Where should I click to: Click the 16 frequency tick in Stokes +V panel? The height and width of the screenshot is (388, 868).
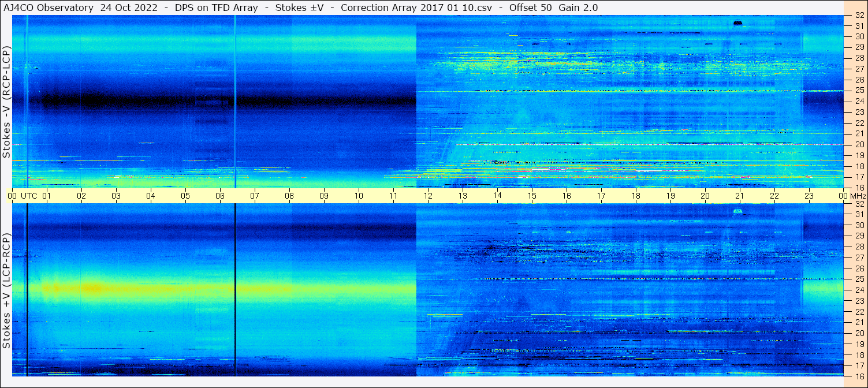(859, 376)
